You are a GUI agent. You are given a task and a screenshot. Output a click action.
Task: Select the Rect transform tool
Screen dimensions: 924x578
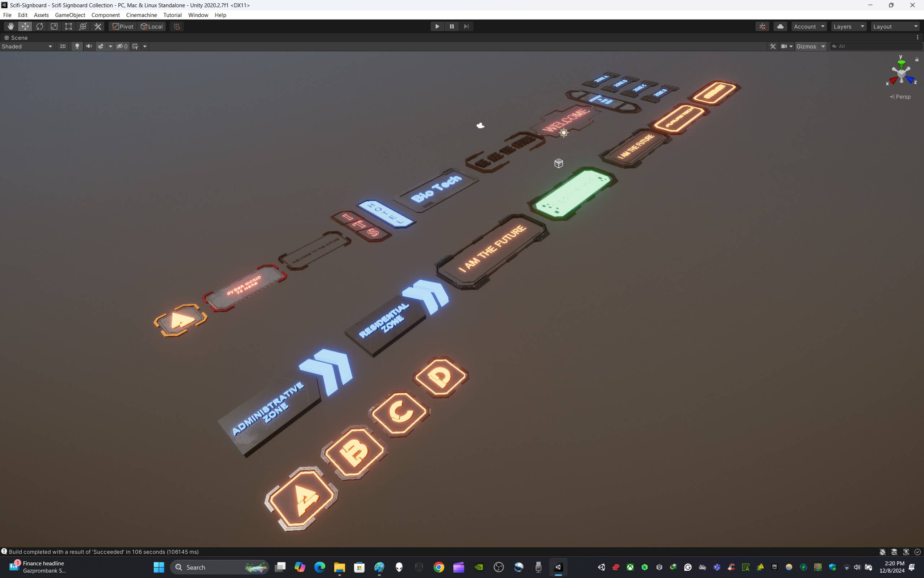click(69, 26)
